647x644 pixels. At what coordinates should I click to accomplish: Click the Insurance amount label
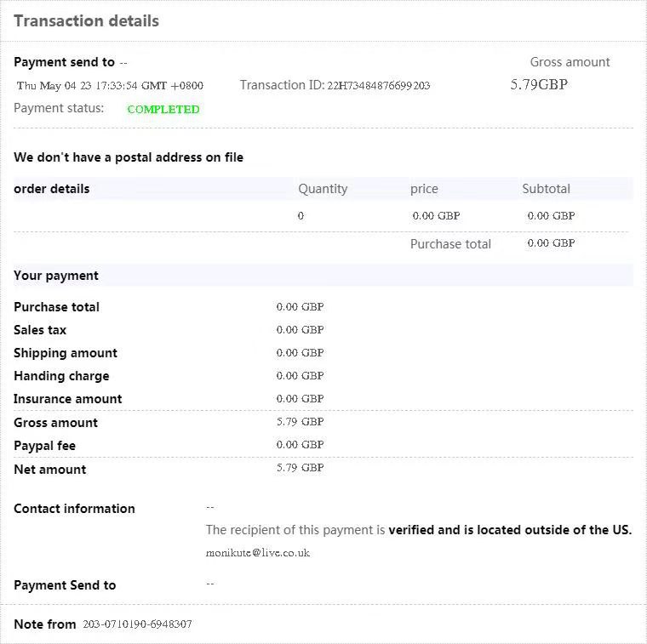point(67,399)
